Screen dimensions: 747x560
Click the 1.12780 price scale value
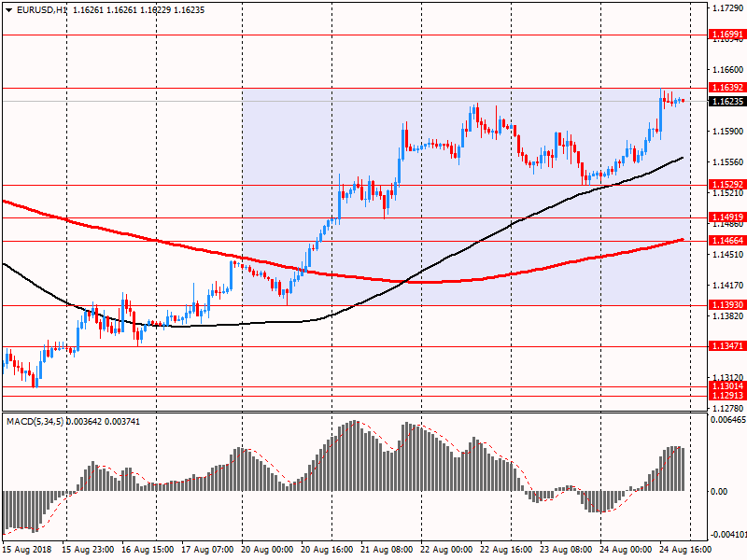click(728, 408)
